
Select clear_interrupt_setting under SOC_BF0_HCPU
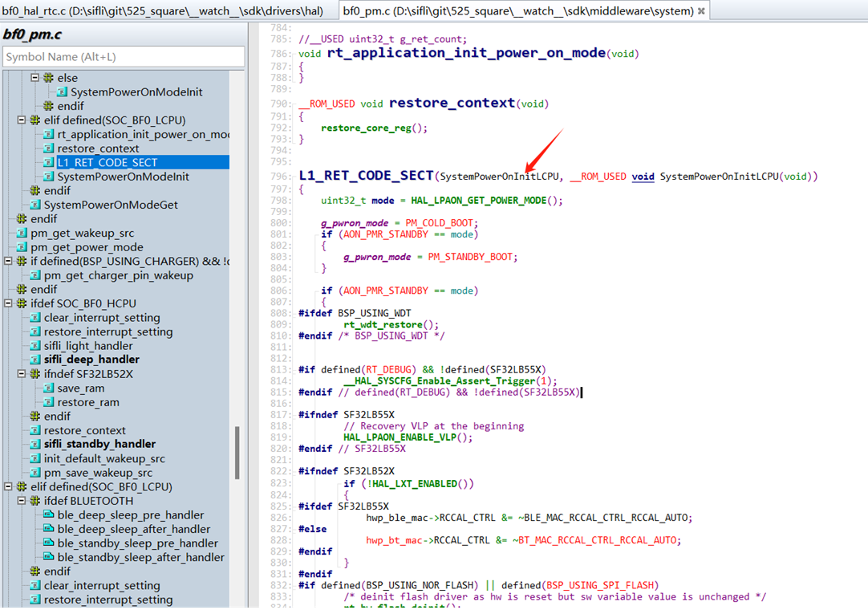pos(102,318)
